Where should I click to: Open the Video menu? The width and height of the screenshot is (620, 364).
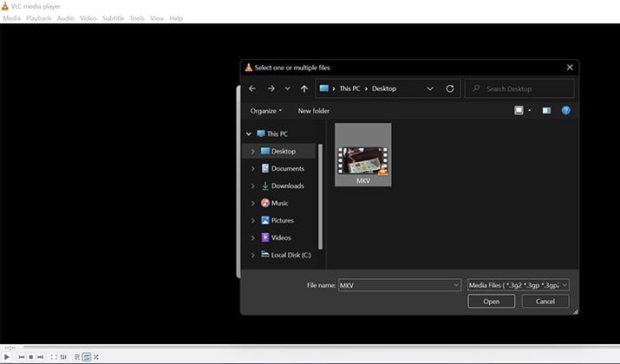pos(88,18)
